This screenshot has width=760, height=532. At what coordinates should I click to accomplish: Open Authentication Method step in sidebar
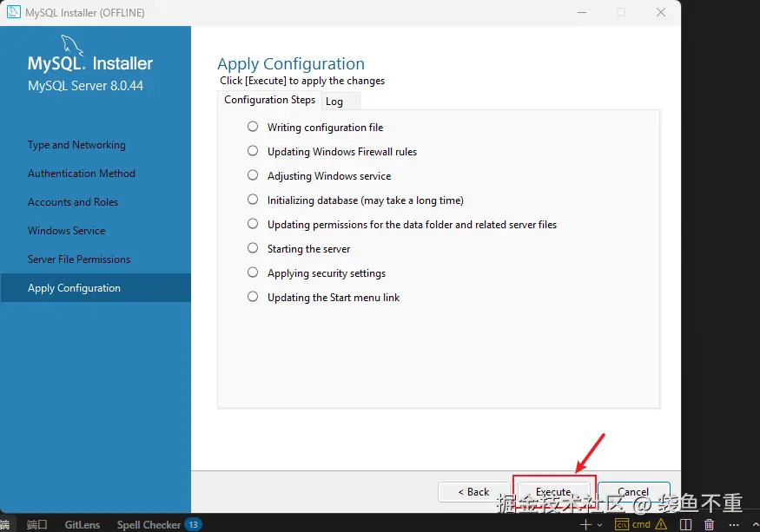(x=82, y=174)
